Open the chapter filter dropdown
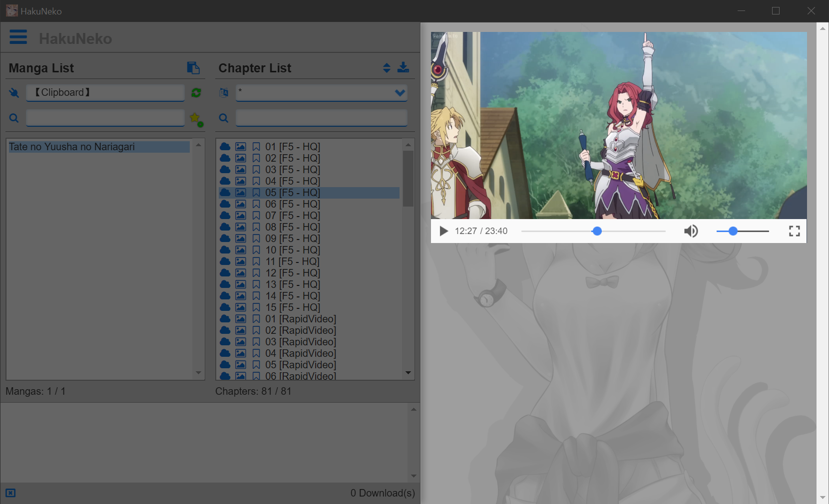This screenshot has width=829, height=504. pos(322,92)
